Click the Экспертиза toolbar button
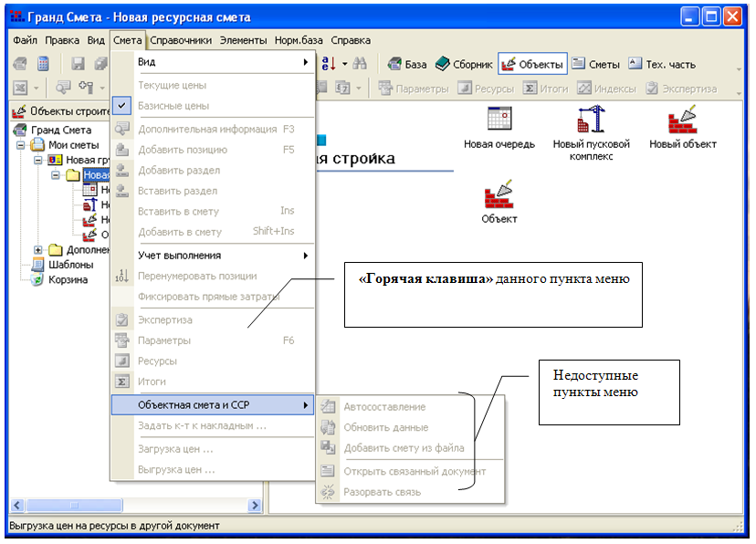The image size is (756, 544). (x=681, y=89)
